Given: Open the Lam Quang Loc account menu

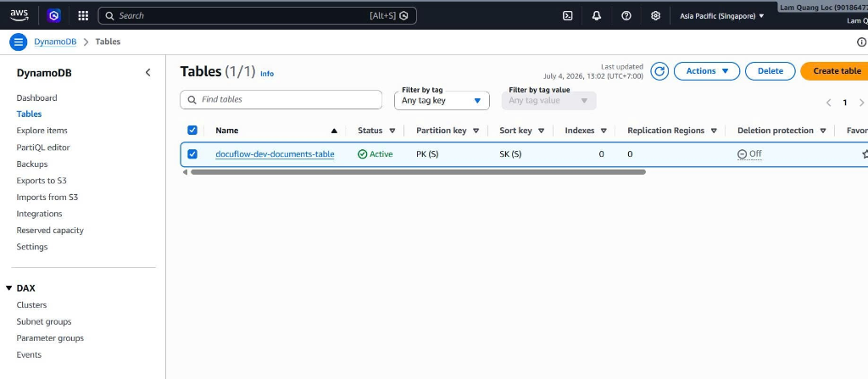Looking at the screenshot, I should 823,8.
